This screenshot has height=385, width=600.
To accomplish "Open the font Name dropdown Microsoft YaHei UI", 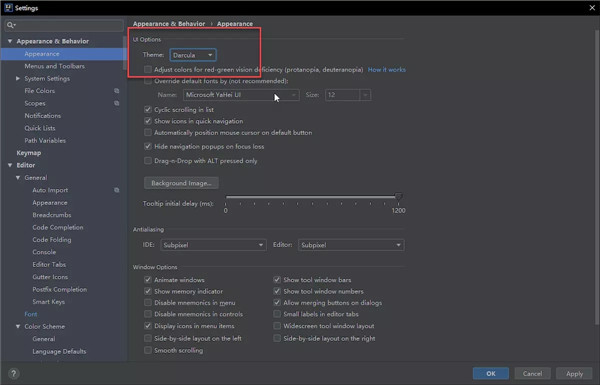I will [x=241, y=95].
